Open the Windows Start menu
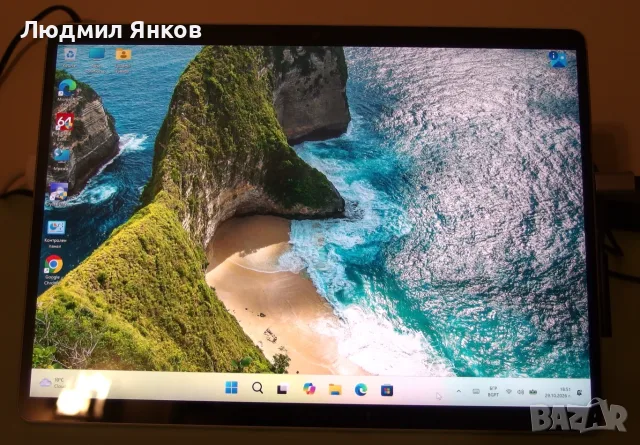 [x=231, y=387]
